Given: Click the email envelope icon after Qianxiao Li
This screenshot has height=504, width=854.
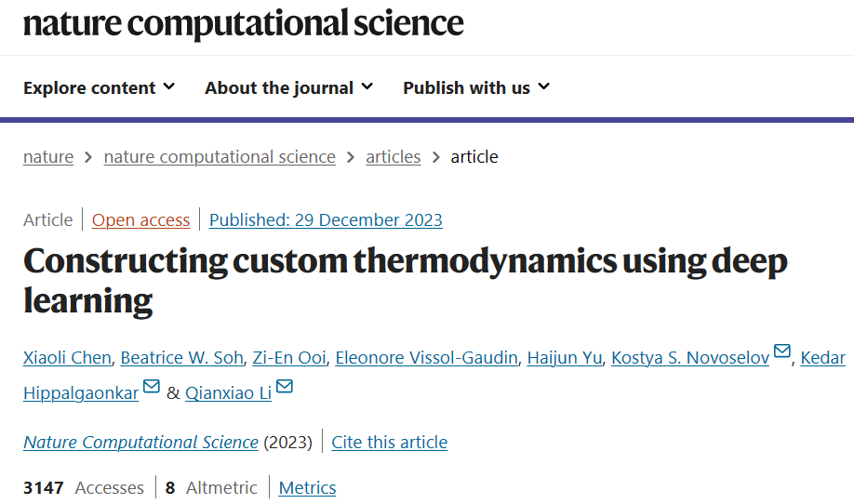Looking at the screenshot, I should 285,386.
